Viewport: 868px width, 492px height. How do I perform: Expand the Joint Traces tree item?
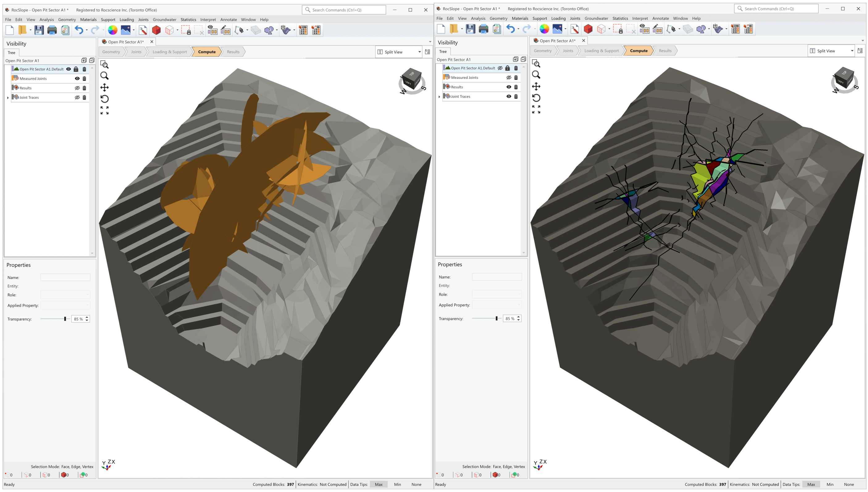[x=8, y=97]
